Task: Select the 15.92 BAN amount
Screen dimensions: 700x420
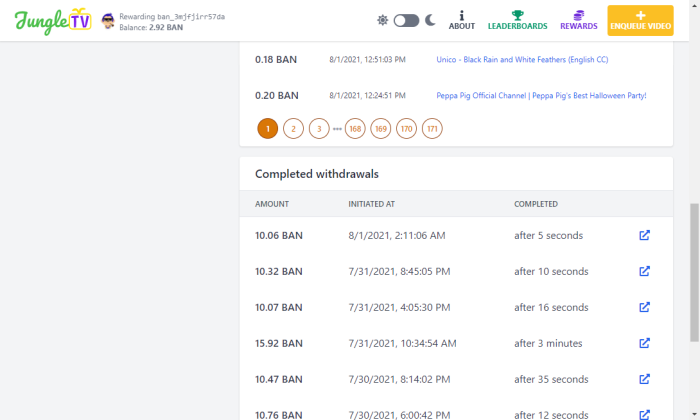Action: click(279, 343)
